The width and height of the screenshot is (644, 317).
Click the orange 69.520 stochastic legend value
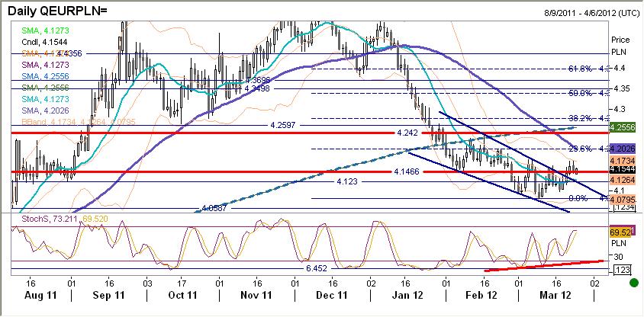pos(95,219)
